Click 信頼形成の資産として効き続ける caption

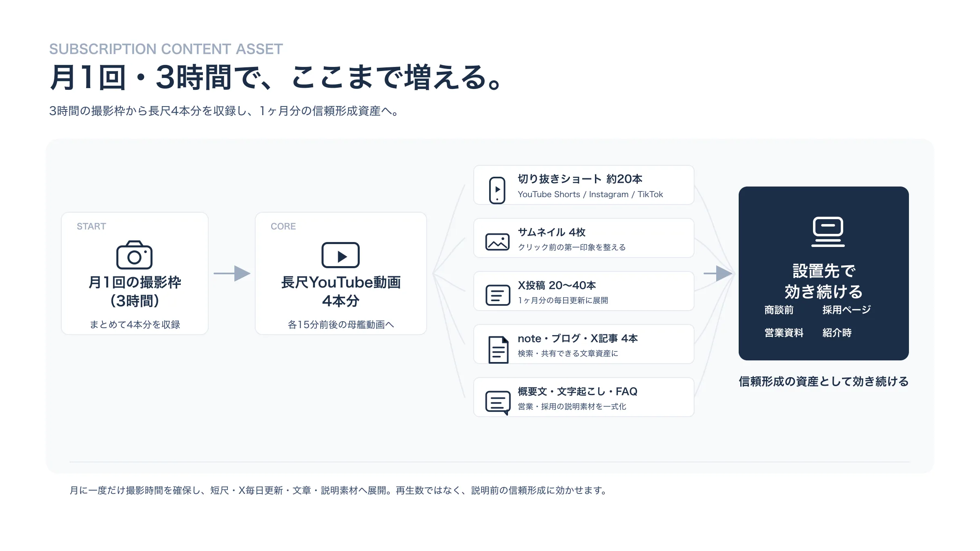824,382
